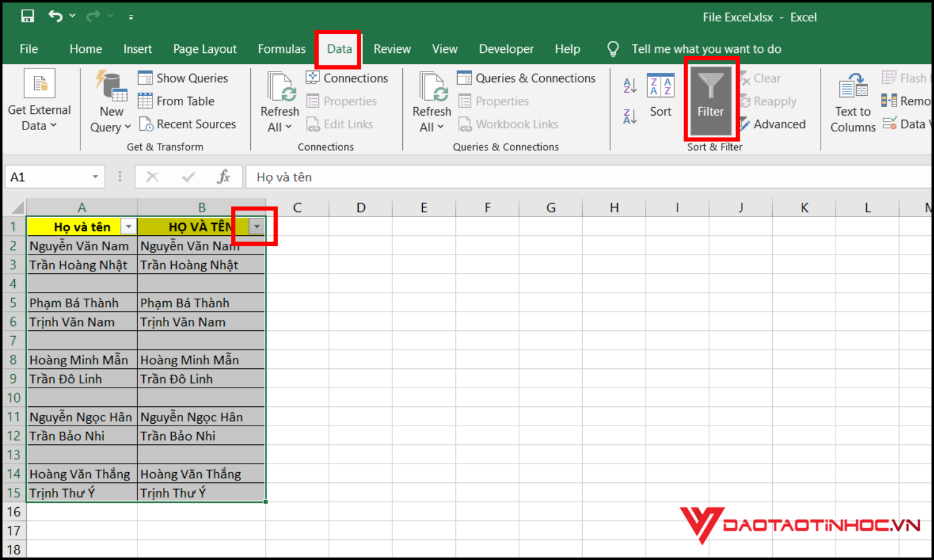Click the Filter funnel icon
934x560 pixels.
tap(710, 88)
